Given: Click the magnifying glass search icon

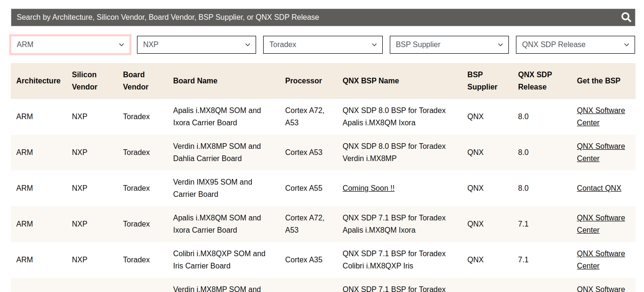Looking at the screenshot, I should [x=626, y=17].
